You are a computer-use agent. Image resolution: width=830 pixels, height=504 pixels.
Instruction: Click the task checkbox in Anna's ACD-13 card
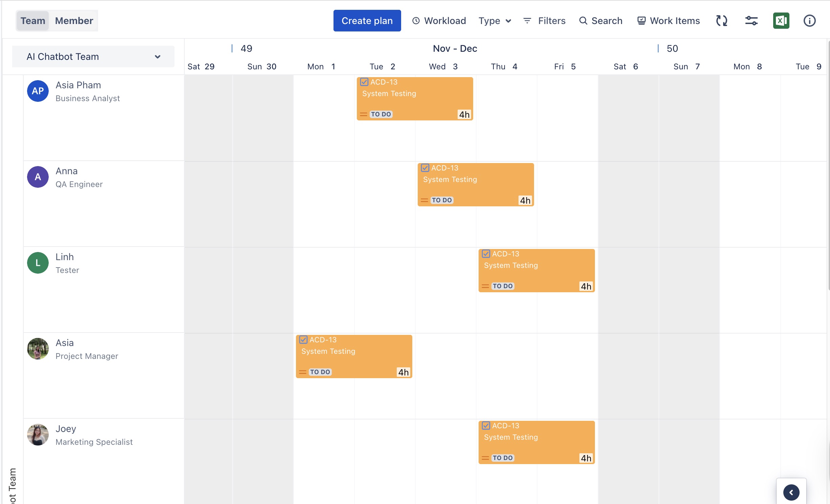click(x=425, y=168)
